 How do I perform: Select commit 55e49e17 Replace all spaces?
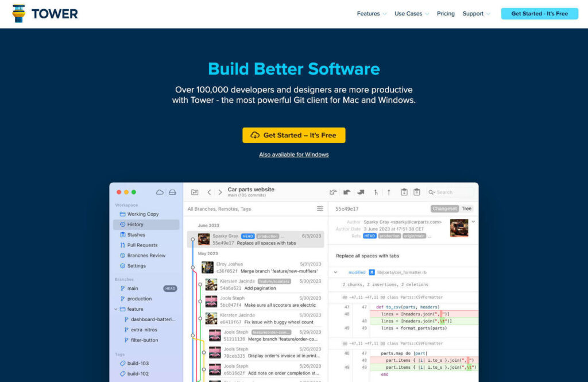(256, 240)
